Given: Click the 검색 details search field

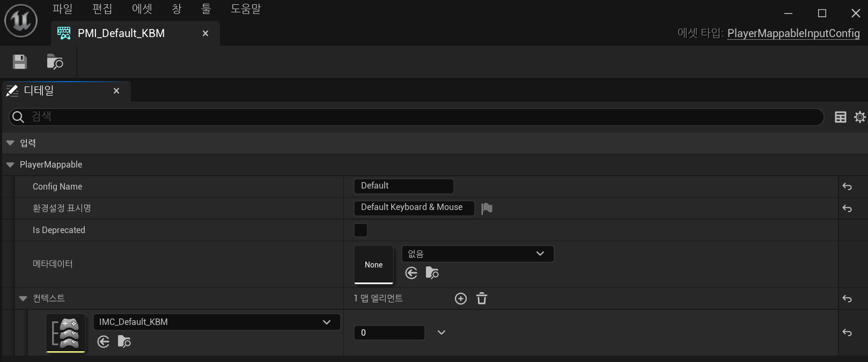Looking at the screenshot, I should 416,117.
